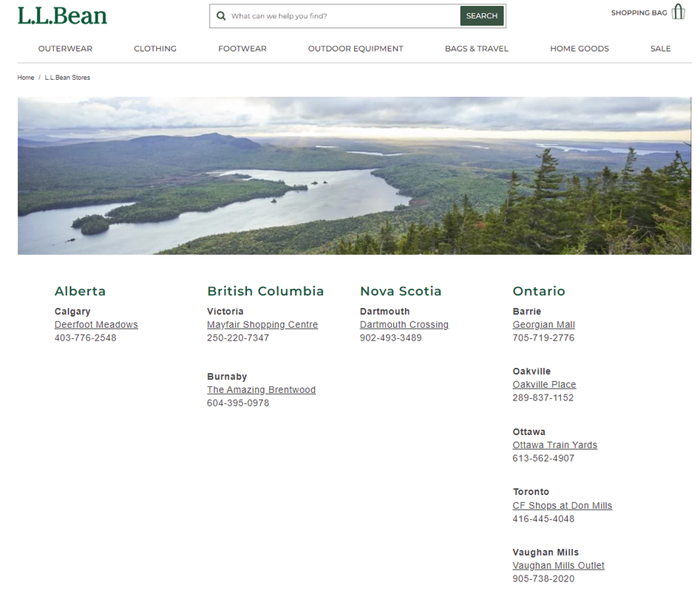Click the Ontario province heading
The height and width of the screenshot is (591, 700).
tap(539, 291)
